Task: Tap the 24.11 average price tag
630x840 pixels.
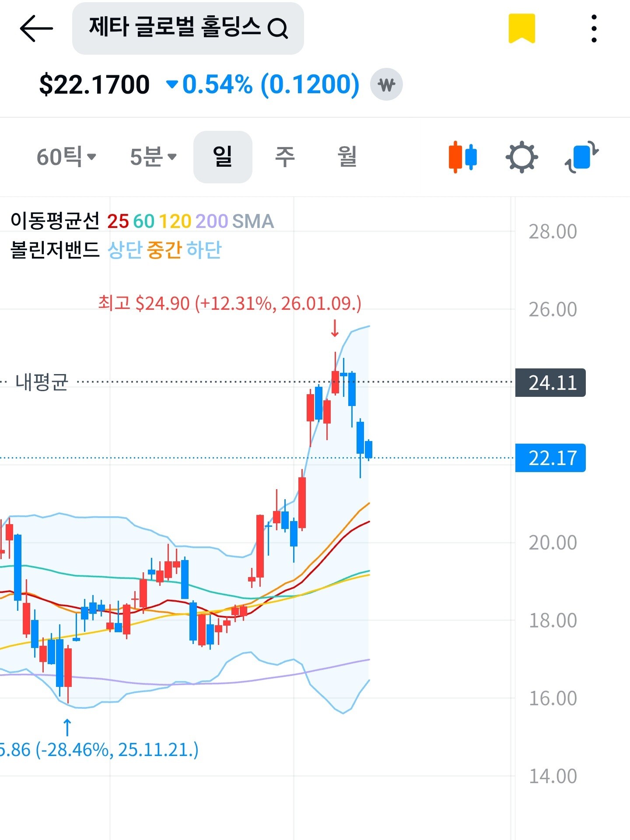Action: tap(550, 383)
